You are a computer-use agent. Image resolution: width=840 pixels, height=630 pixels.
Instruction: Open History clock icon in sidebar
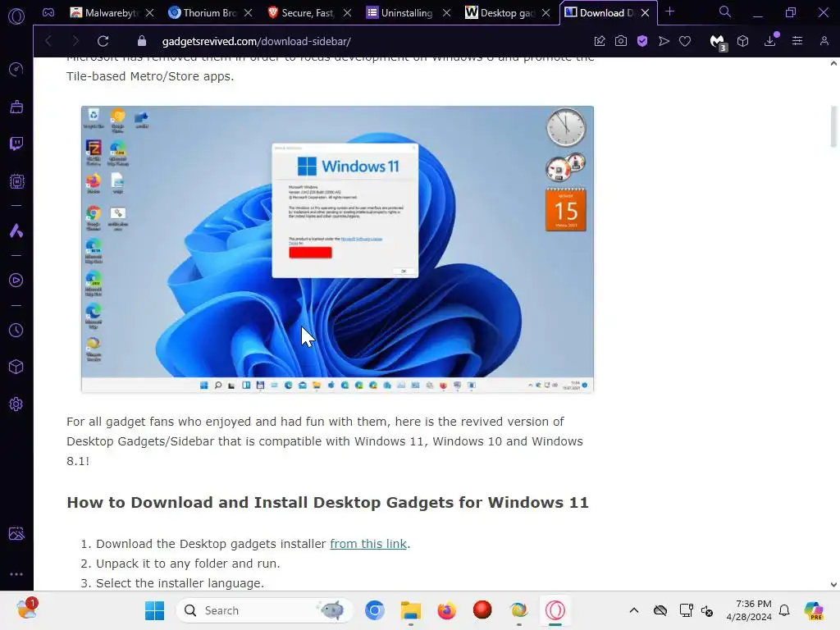[16, 330]
